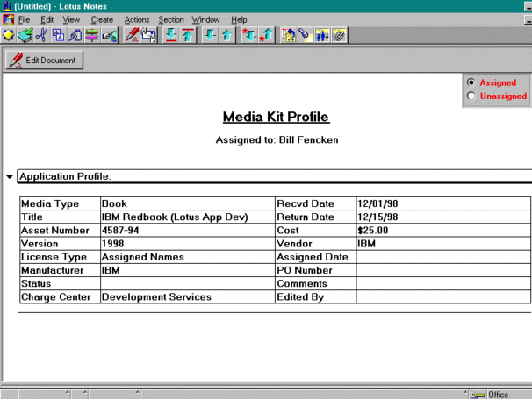
Task: Click IBM value in Manufacturer row
Action: coord(111,270)
